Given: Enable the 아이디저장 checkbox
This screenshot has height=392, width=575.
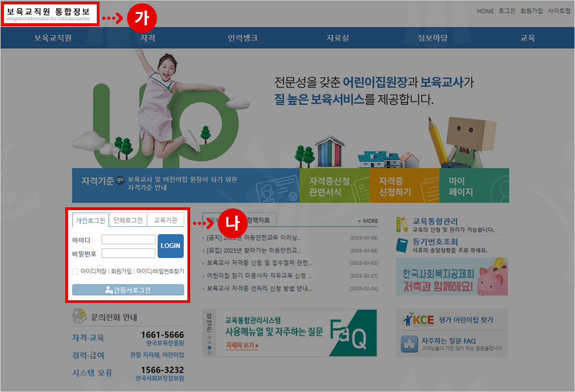Looking at the screenshot, I should point(75,271).
